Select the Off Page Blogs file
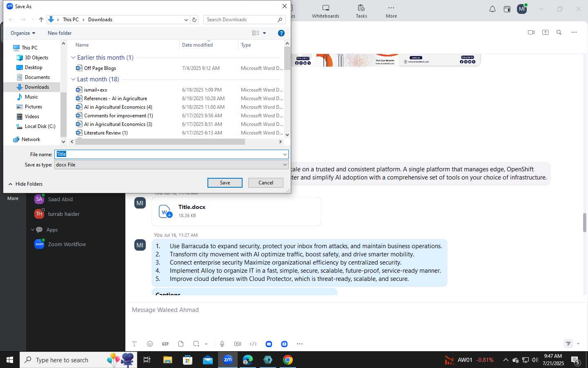 point(100,68)
